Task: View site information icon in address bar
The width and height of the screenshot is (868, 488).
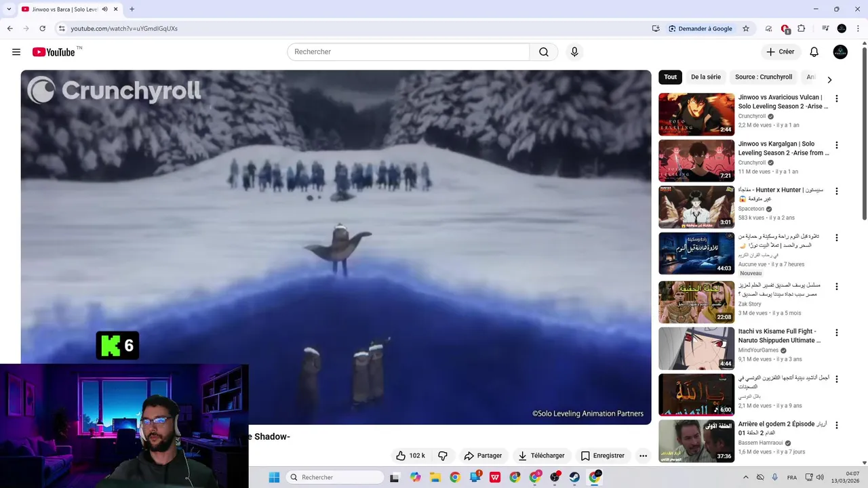Action: click(x=62, y=28)
